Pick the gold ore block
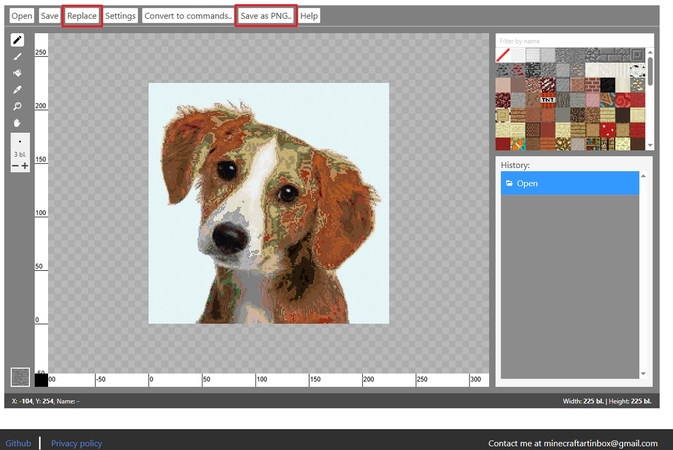 click(637, 85)
